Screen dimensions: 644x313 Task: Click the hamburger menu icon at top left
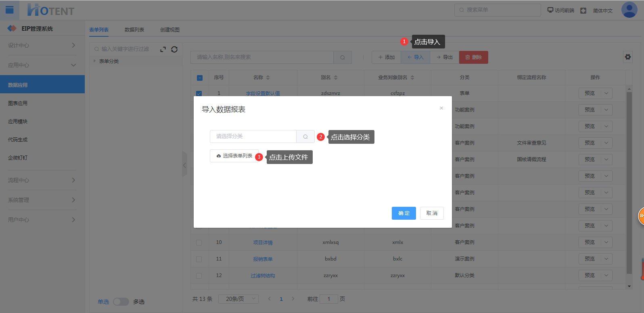[x=10, y=10]
